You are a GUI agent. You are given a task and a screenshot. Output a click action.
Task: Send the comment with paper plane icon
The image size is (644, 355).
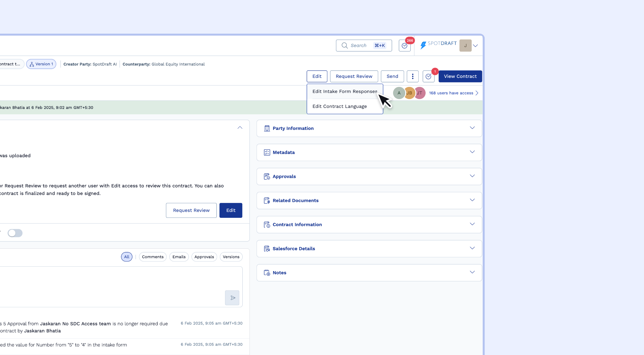pos(232,298)
